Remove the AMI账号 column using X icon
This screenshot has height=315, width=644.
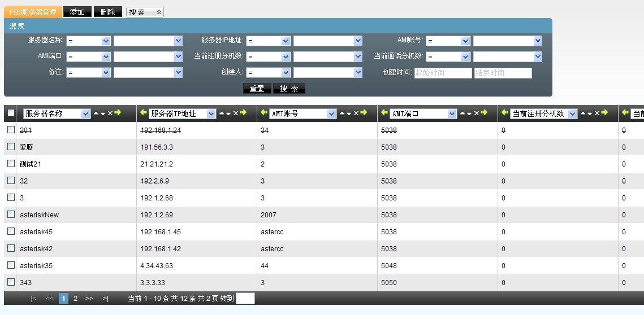[x=356, y=113]
